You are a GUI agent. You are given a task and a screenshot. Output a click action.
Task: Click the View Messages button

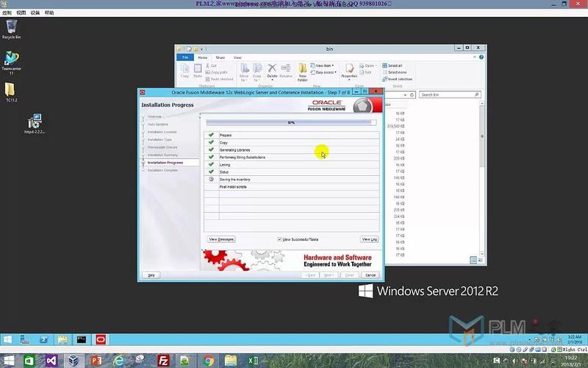(x=221, y=239)
